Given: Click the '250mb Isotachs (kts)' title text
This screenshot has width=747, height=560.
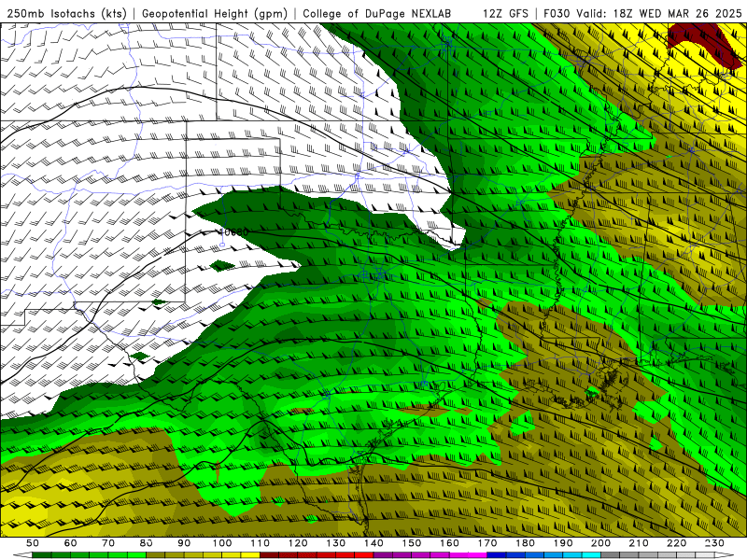Looking at the screenshot, I should [67, 14].
